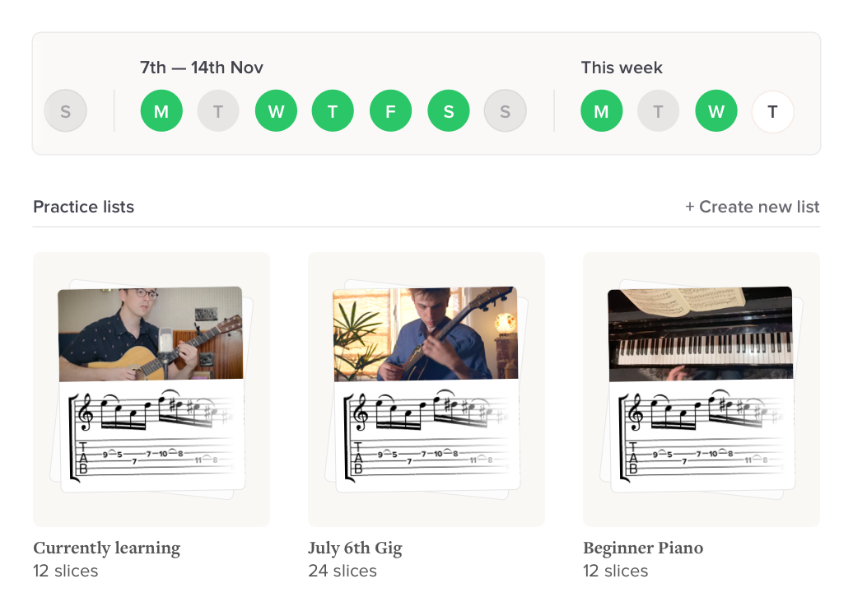Toggle grey Tuesday in 7th–14th Nov week

pos(218,111)
